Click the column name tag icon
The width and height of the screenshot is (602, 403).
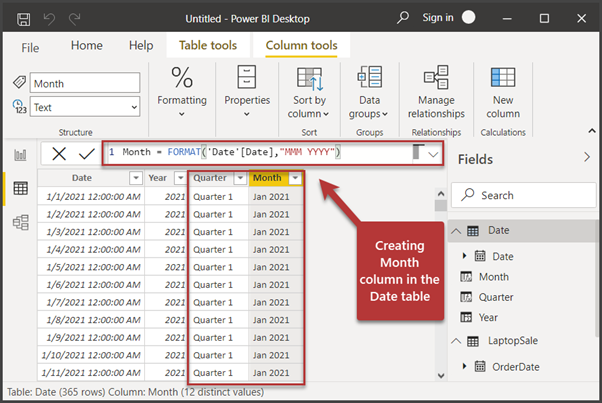(x=19, y=82)
